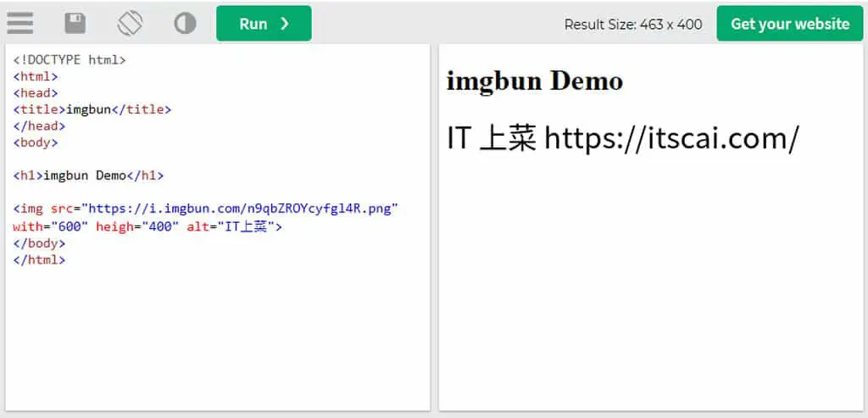Click the Get your website button

(x=790, y=23)
